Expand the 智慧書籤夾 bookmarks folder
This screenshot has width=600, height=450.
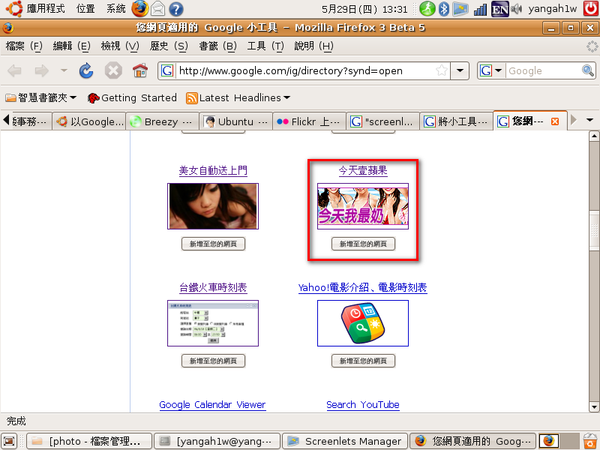[x=41, y=98]
